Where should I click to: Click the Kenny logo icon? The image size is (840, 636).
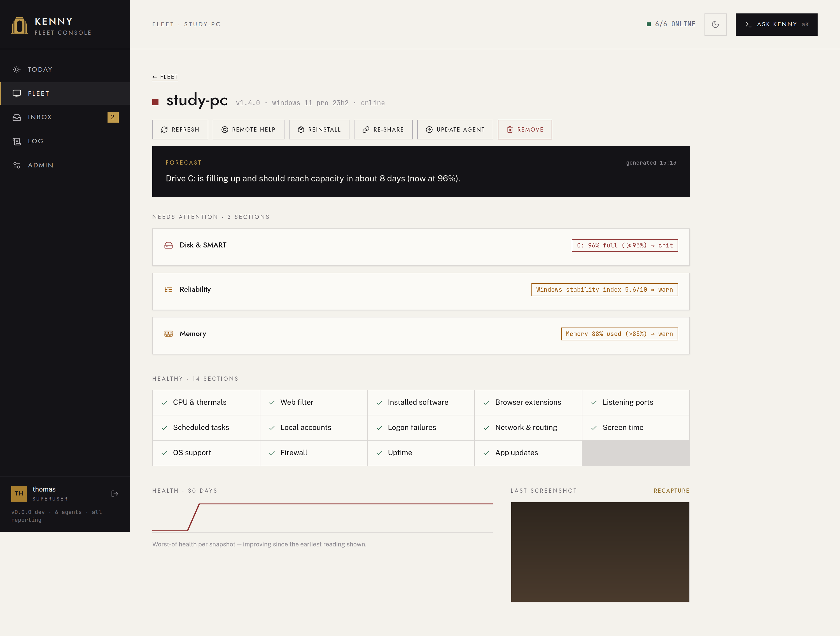pos(19,25)
